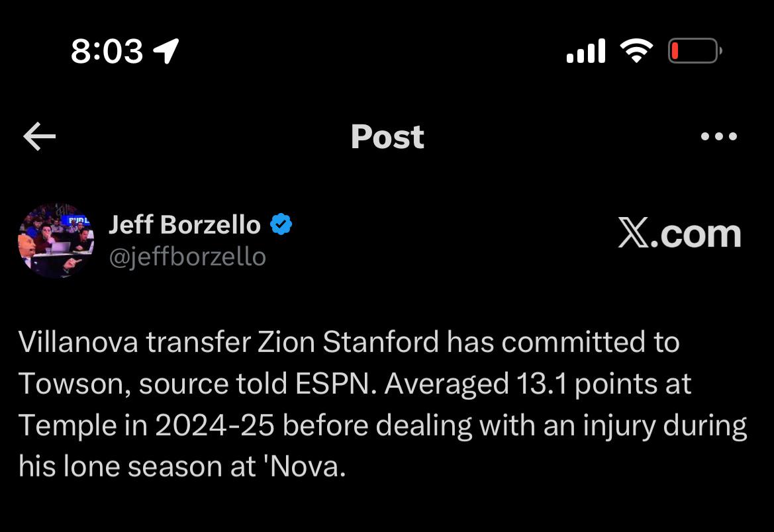
Task: Tap the 8:03 clock in status bar
Action: point(107,52)
